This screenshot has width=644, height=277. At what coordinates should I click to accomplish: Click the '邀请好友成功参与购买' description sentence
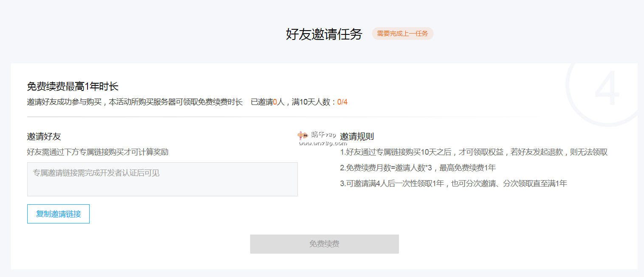coord(135,102)
